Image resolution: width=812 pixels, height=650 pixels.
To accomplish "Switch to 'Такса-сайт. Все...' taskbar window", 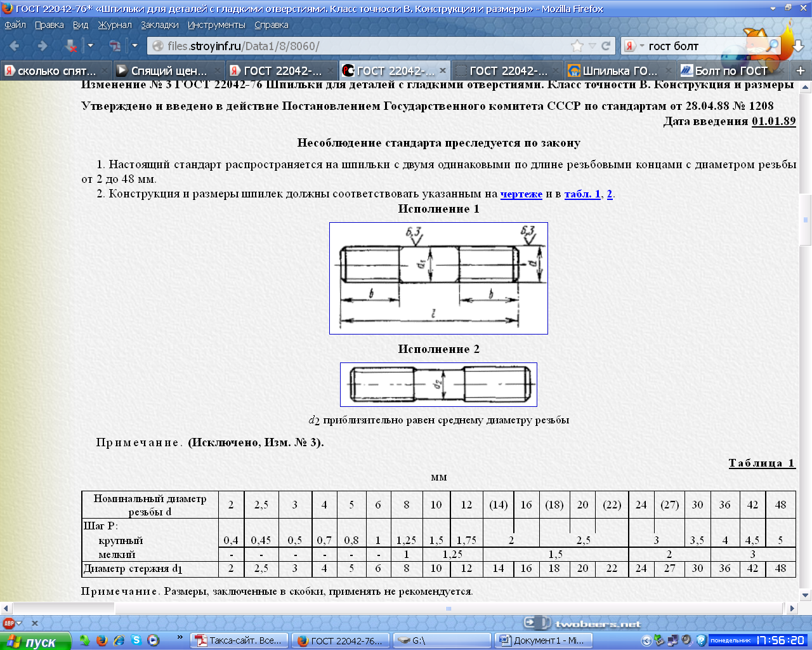I will point(240,640).
